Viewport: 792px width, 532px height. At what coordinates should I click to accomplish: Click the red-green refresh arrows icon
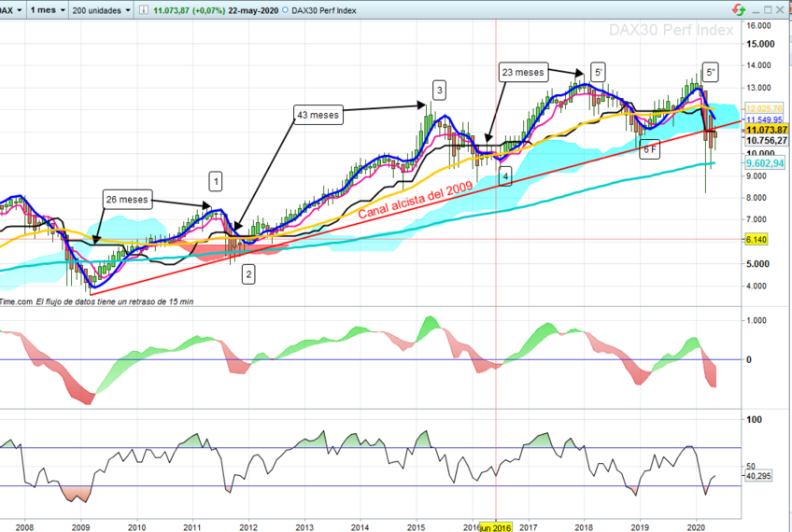(x=739, y=9)
